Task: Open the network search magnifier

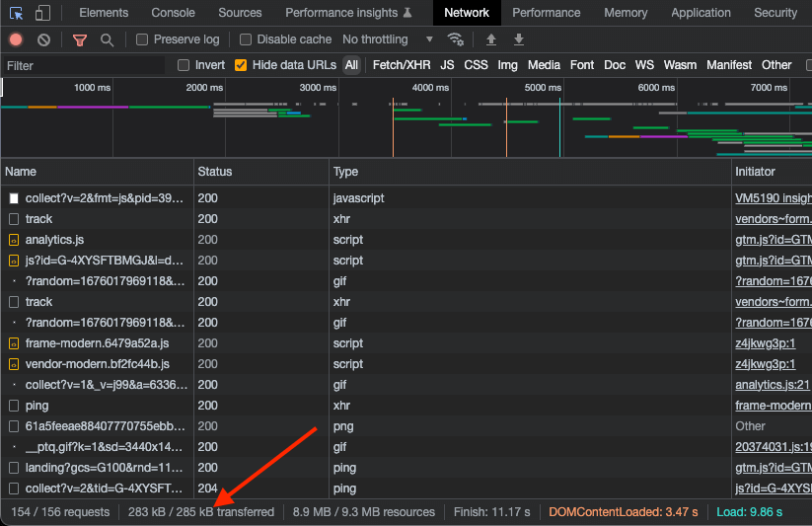Action: (x=107, y=39)
